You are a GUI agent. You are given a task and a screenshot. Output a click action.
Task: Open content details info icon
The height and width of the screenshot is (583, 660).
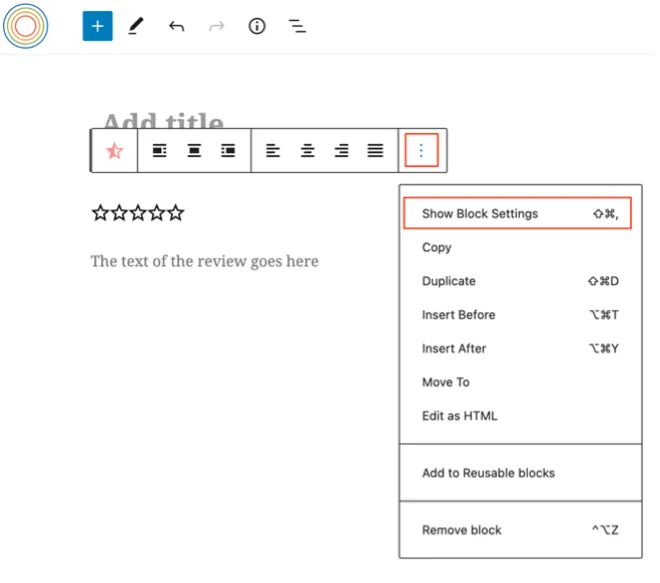(x=257, y=26)
